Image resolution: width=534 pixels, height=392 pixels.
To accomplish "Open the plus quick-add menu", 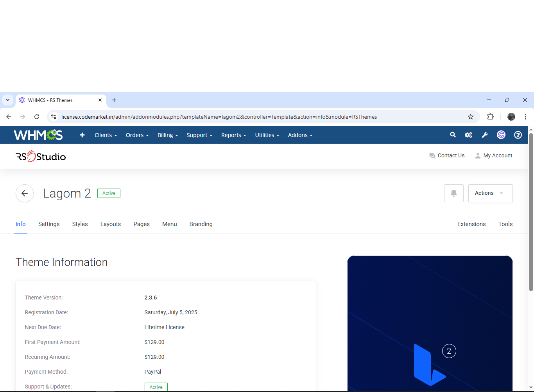I will point(82,135).
